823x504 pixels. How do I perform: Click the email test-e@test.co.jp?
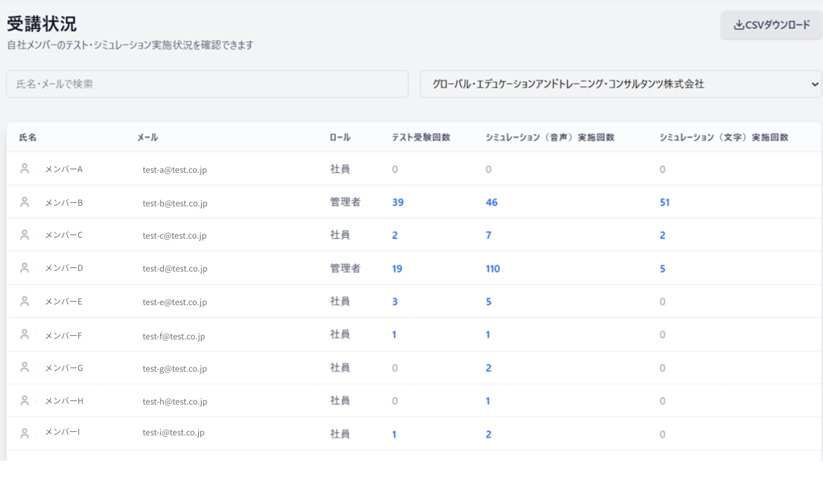pyautogui.click(x=175, y=302)
